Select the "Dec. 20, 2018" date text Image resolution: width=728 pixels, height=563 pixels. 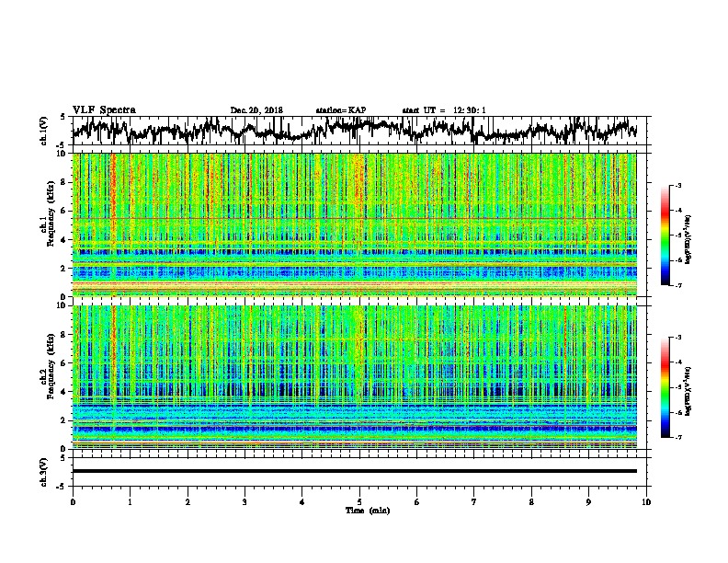[256, 110]
